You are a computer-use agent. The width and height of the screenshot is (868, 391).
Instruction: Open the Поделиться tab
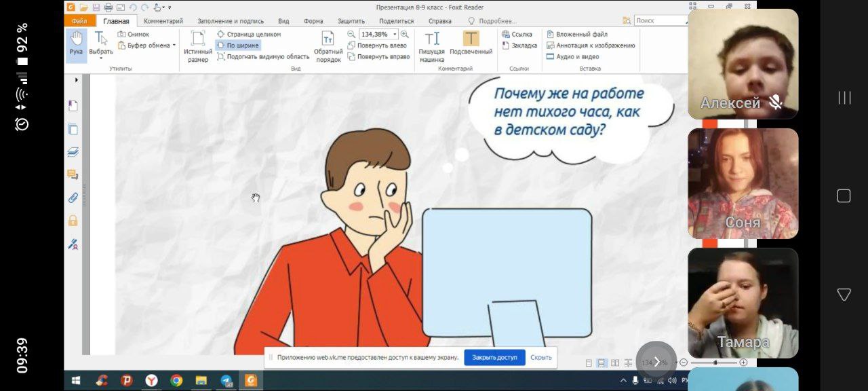pyautogui.click(x=397, y=21)
